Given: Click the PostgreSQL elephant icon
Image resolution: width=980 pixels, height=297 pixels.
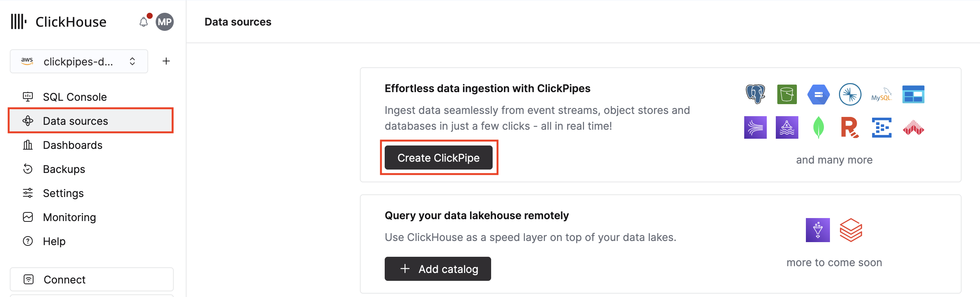Looking at the screenshot, I should [x=755, y=94].
